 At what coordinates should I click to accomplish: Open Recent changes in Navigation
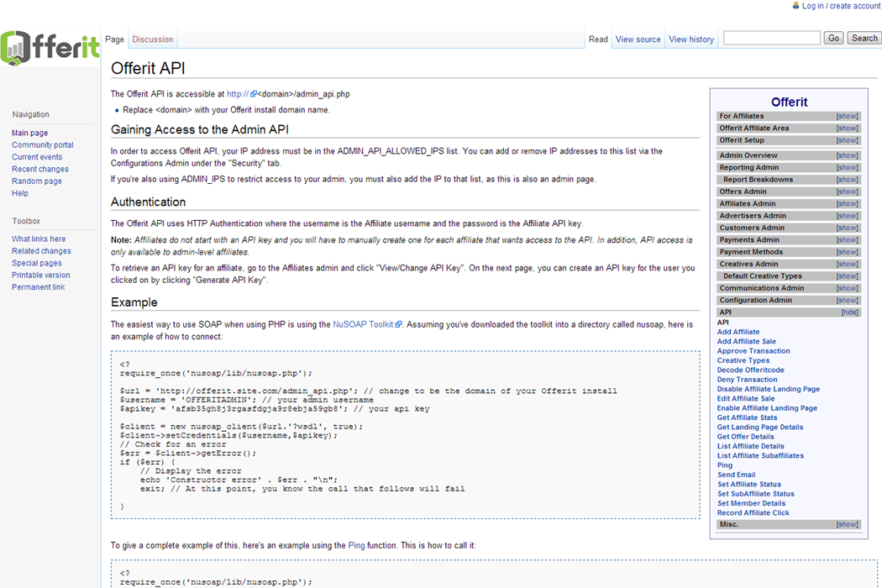tap(40, 169)
